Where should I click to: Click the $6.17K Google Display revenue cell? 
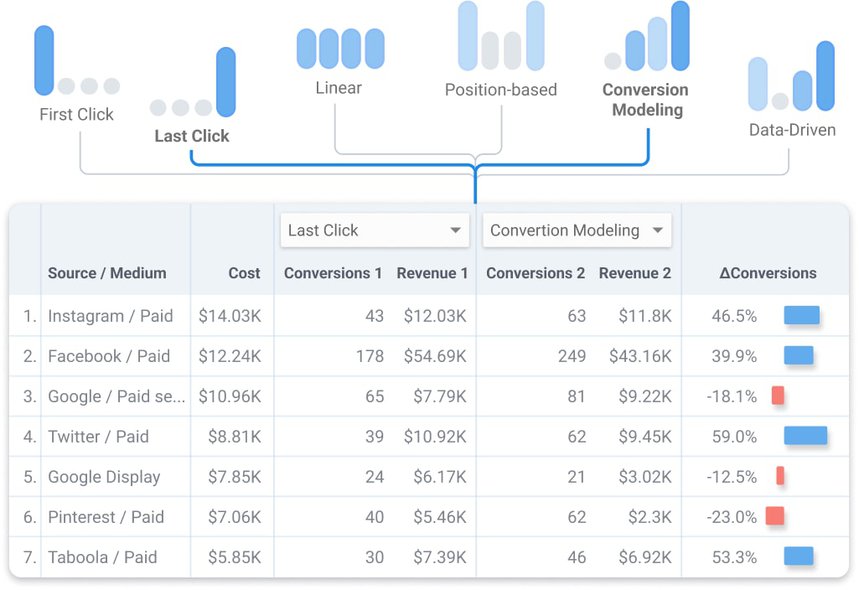[440, 477]
